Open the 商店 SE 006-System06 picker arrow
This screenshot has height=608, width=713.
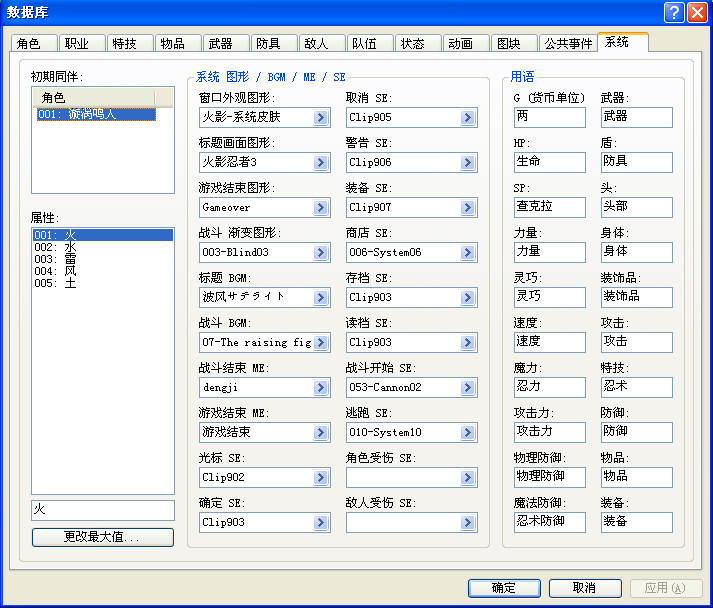coord(467,252)
